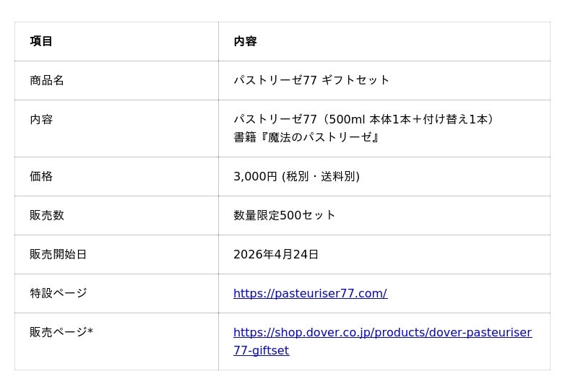Select the 内容 row label below 商品名
The image size is (578, 392).
coord(41,119)
